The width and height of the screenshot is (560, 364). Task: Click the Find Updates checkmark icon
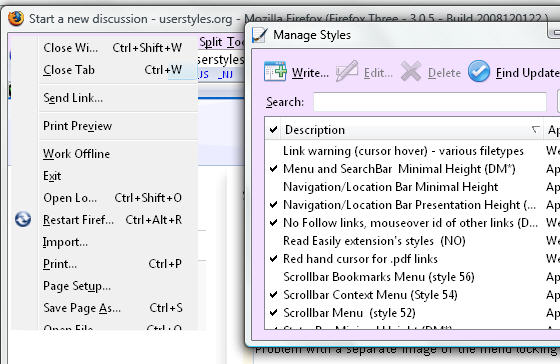pos(479,71)
